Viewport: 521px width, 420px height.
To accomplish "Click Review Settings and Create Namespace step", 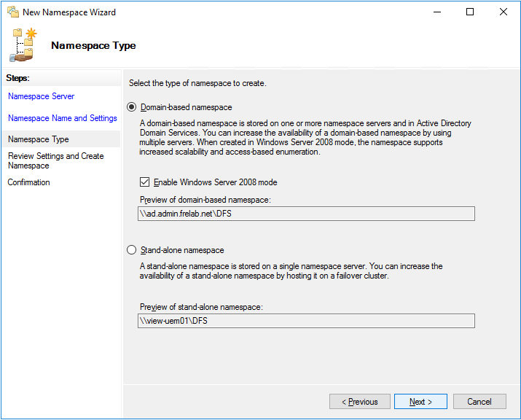I will 55,160.
